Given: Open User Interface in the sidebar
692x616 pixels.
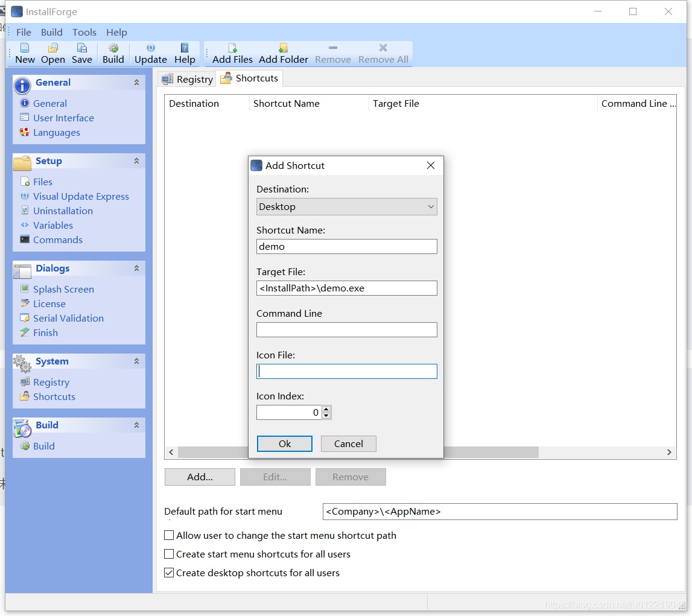Looking at the screenshot, I should click(x=63, y=118).
